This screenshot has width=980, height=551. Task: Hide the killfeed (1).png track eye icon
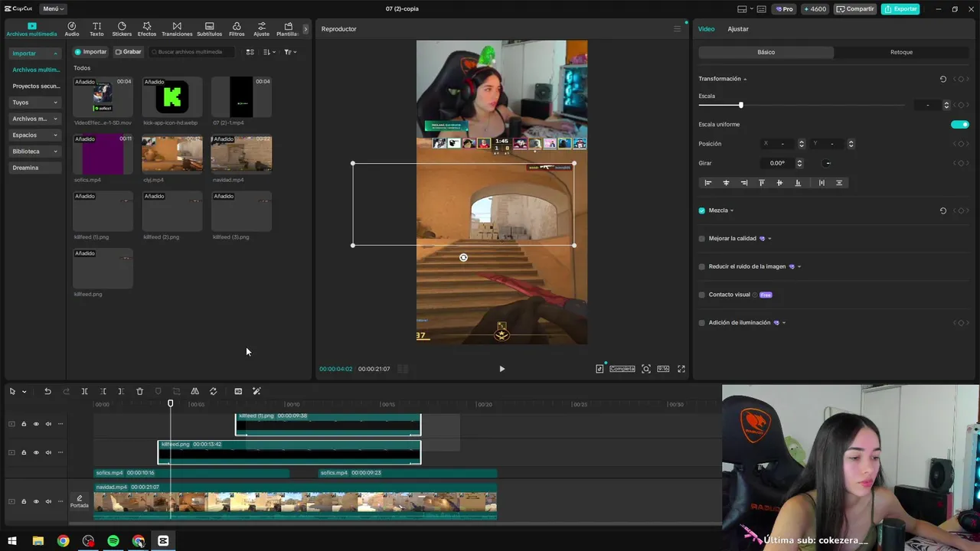pyautogui.click(x=35, y=424)
